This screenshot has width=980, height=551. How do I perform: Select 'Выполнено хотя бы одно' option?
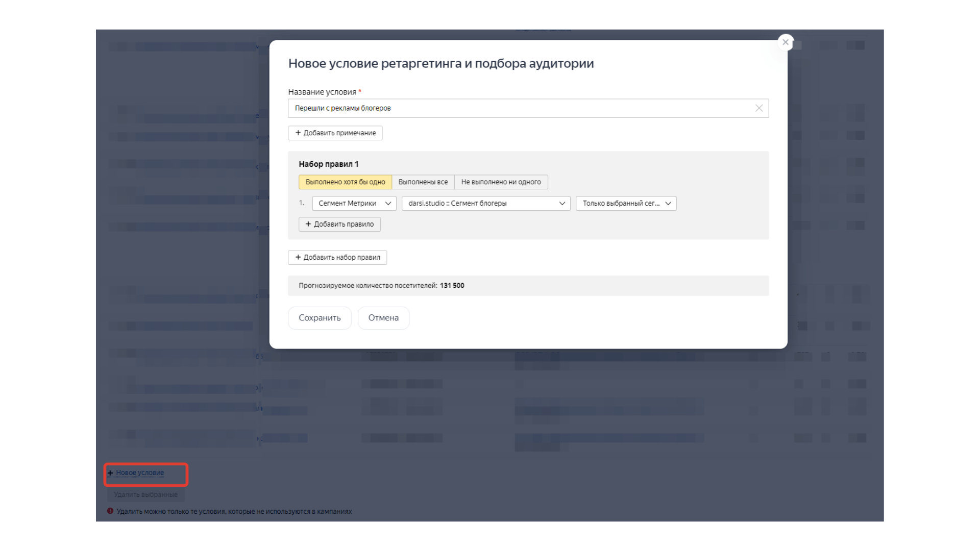(x=345, y=182)
